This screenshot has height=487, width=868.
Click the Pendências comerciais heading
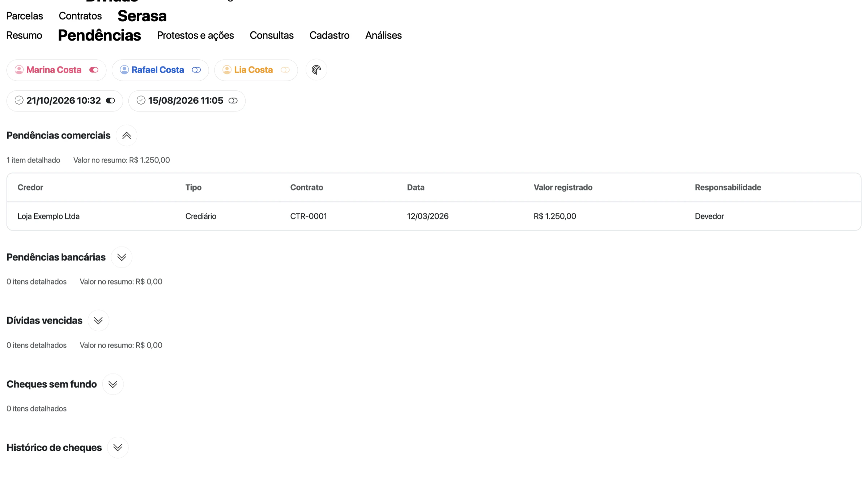59,136
